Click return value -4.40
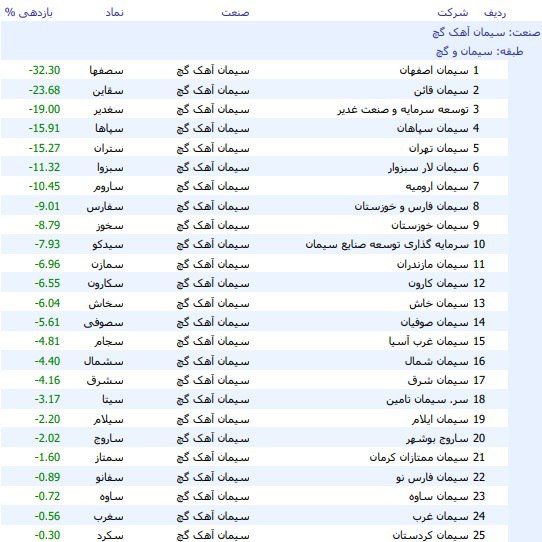The image size is (542, 542). point(47,361)
